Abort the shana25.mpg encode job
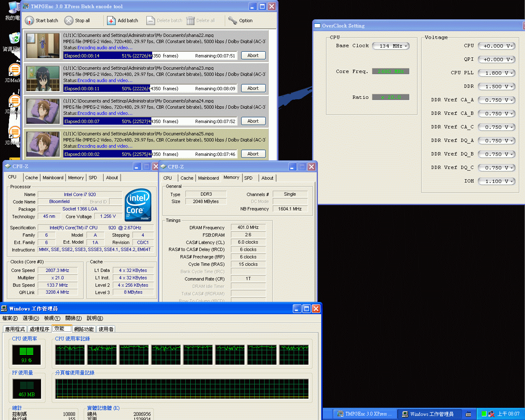Screen dimensions: 525x420 pos(253,154)
